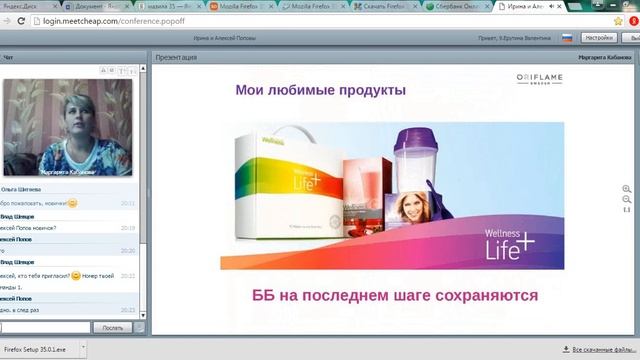This screenshot has height=360, width=640.
Task: Click the second chat toolbar icon
Action: click(112, 71)
